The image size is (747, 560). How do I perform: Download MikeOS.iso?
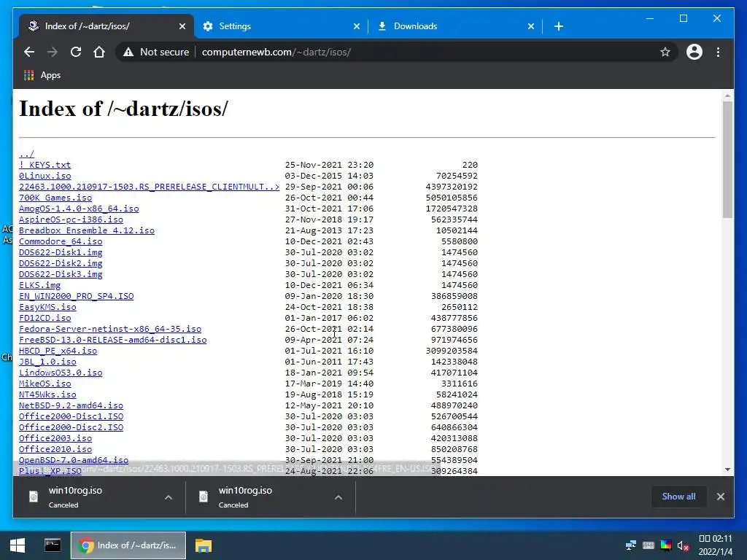click(44, 384)
